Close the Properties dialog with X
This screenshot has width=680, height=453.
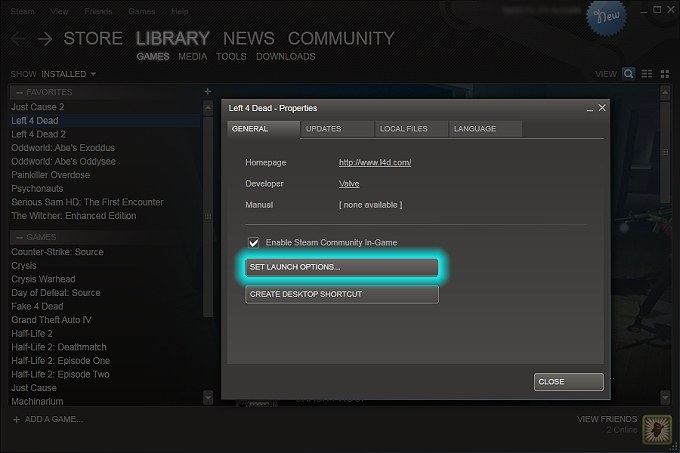(602, 108)
